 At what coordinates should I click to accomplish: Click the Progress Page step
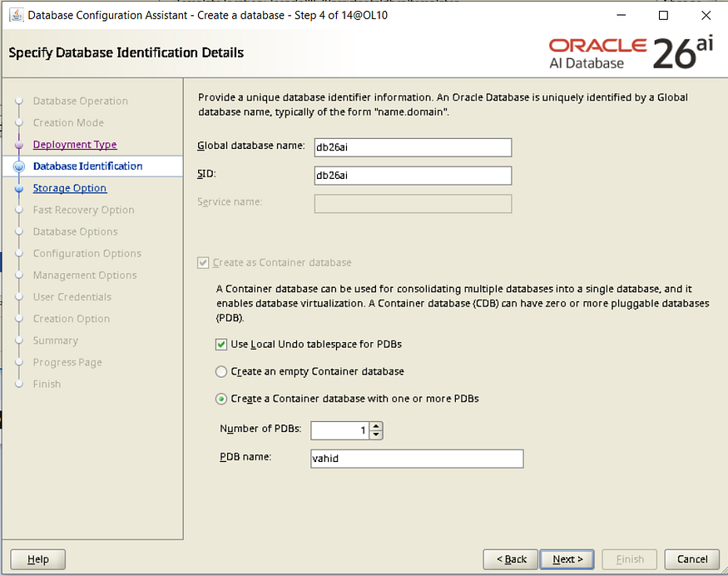[67, 362]
